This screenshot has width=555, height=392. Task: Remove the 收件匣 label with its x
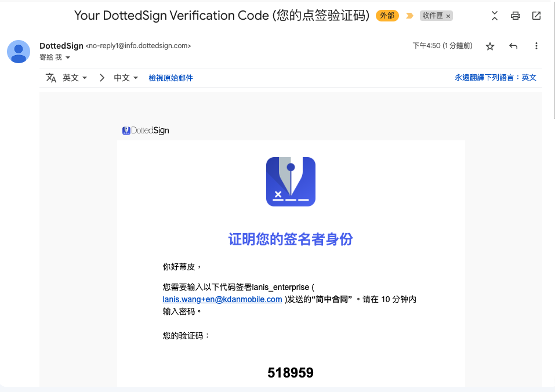click(x=448, y=16)
